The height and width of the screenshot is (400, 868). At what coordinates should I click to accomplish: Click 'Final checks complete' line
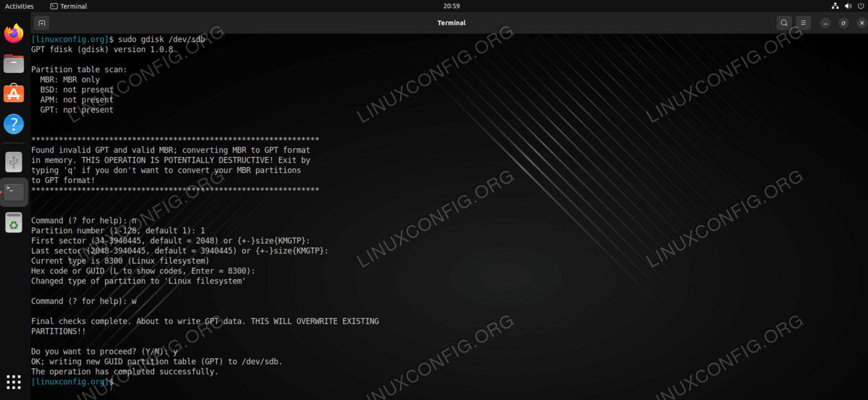205,320
